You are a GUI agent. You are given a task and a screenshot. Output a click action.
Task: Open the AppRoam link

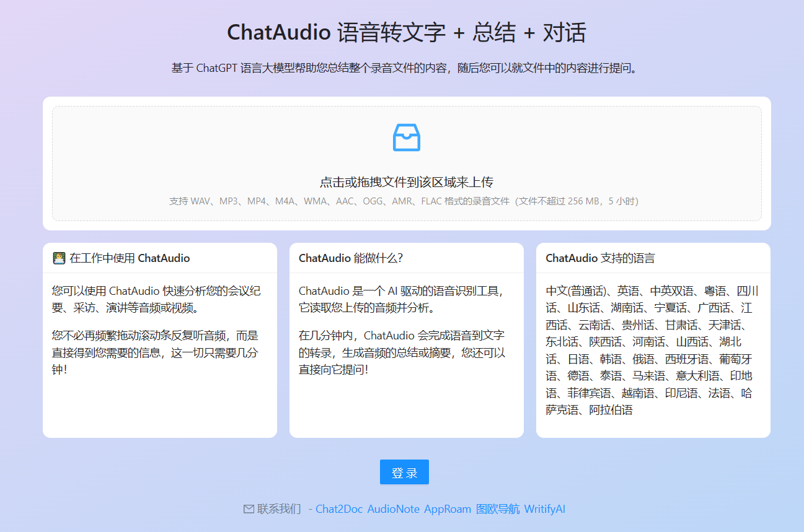point(447,510)
